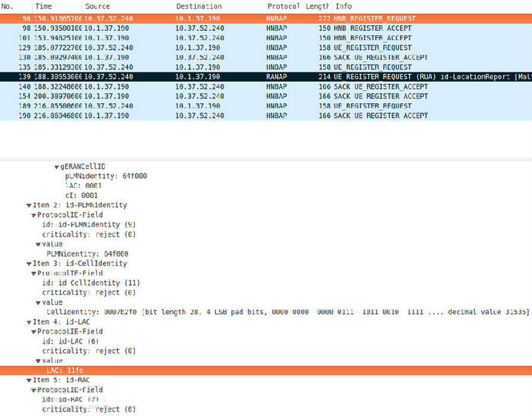Select PLMNidentity: 64f000 value line
This screenshot has width=532, height=416.
87,254
